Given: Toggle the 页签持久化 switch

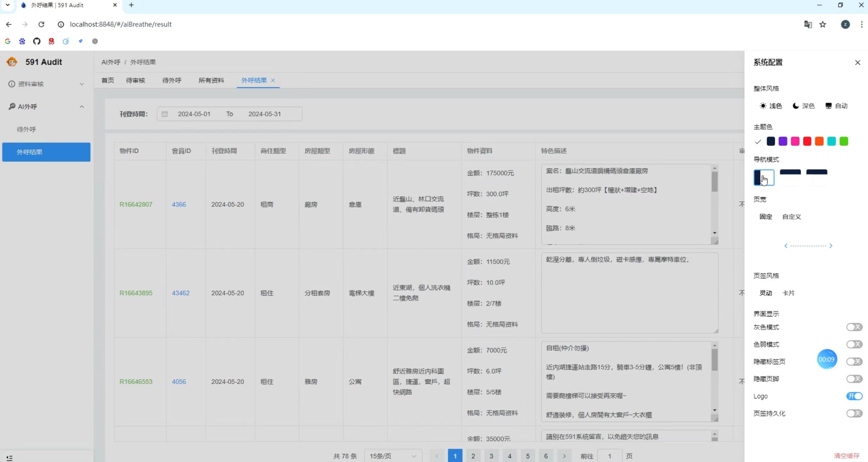Looking at the screenshot, I should [x=854, y=413].
